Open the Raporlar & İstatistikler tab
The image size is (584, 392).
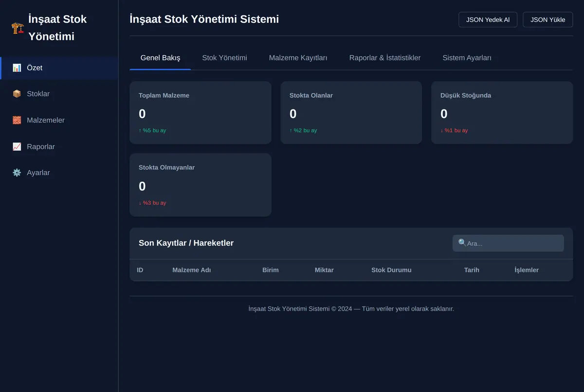tap(385, 58)
